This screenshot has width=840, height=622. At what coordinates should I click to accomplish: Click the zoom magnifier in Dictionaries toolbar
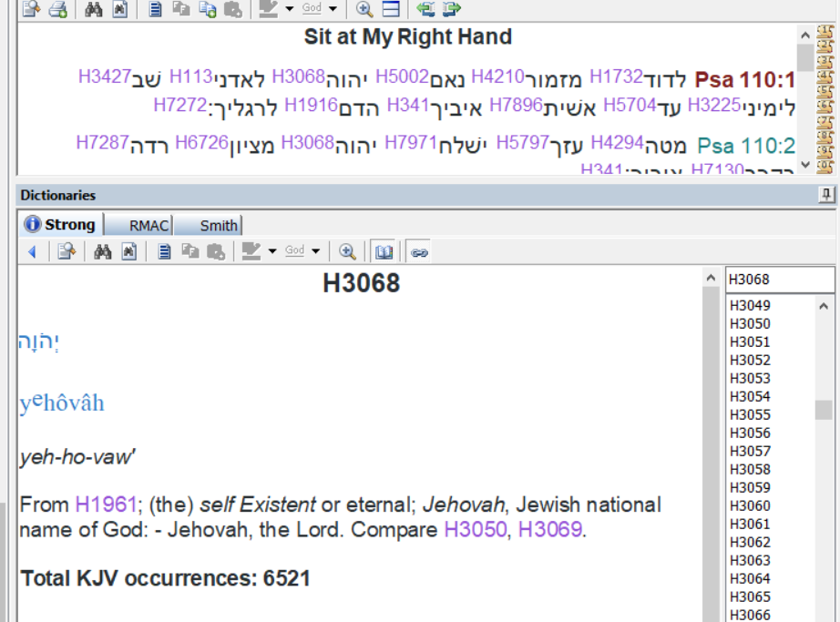[x=347, y=251]
